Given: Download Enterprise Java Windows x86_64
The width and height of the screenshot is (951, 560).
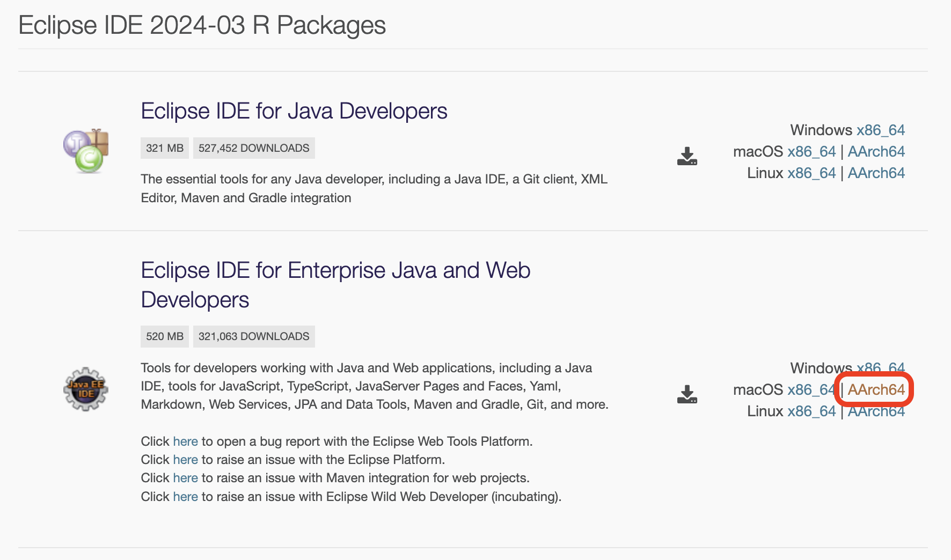Looking at the screenshot, I should pyautogui.click(x=881, y=368).
